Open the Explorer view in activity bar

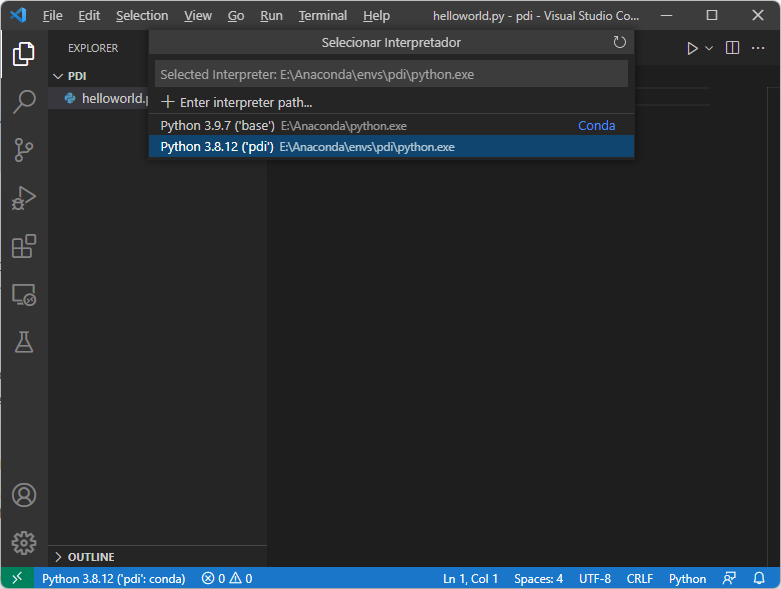click(23, 54)
